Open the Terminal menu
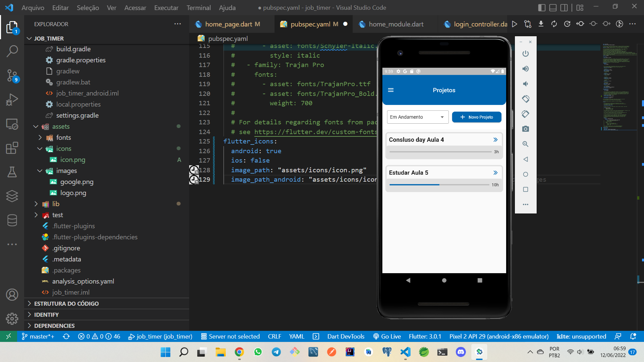Viewport: 644px width, 362px height. point(199,7)
